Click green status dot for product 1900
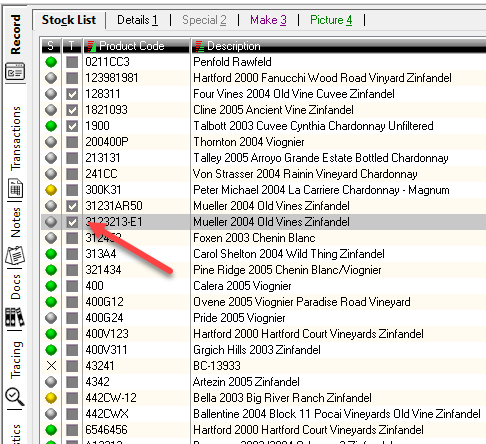Image resolution: width=486 pixels, height=444 pixels. pyautogui.click(x=51, y=126)
